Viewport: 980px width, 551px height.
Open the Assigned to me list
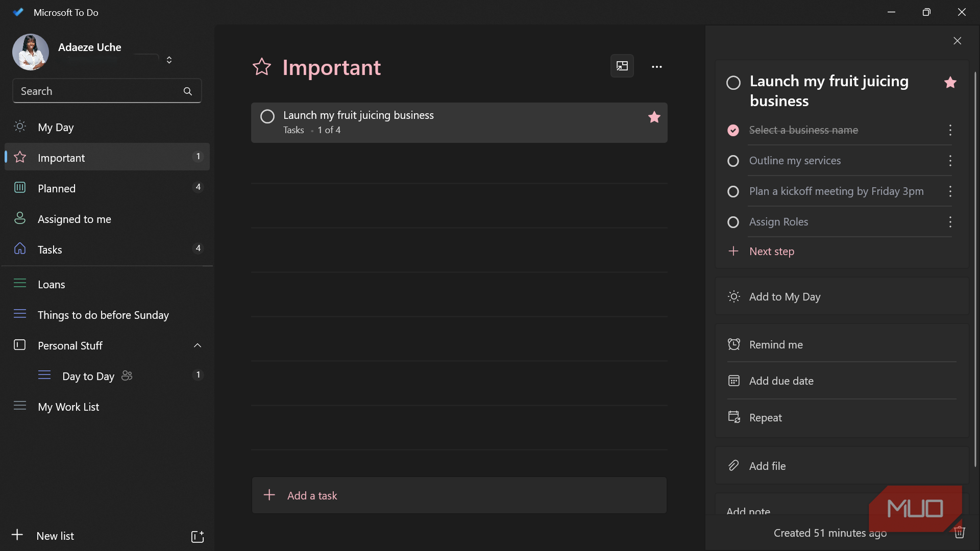tap(107, 218)
